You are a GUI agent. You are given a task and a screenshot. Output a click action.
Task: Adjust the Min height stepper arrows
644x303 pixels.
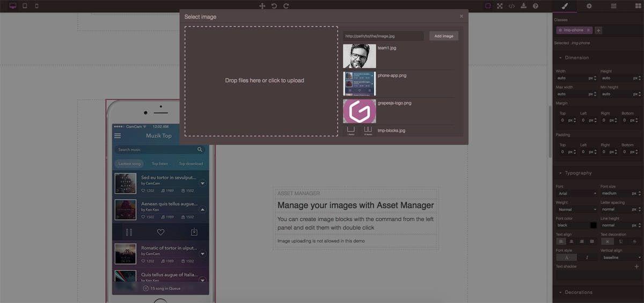pyautogui.click(x=640, y=94)
